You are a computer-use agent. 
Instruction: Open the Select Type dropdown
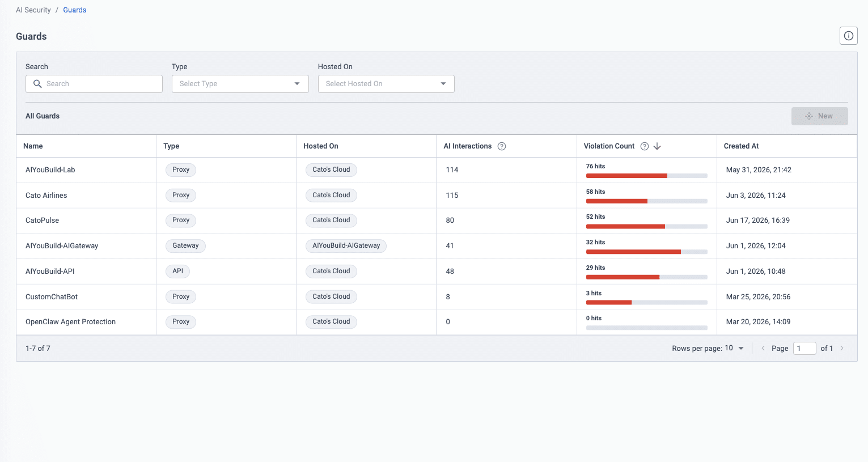240,84
